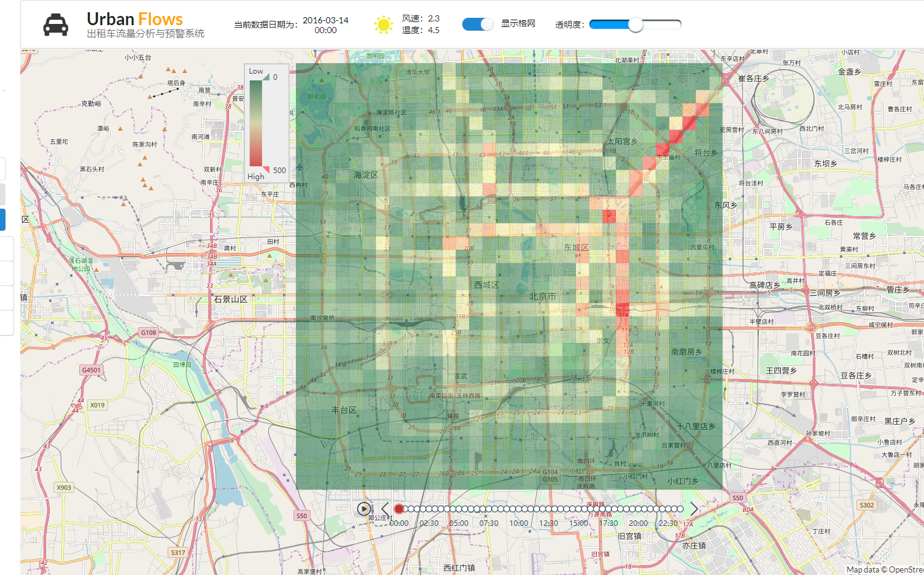The image size is (924, 575).
Task: Click the legend maximum value 500
Action: point(279,171)
